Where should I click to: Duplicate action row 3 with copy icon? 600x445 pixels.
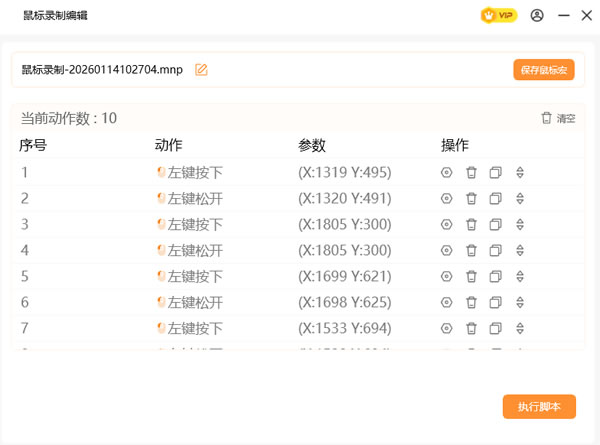[495, 224]
